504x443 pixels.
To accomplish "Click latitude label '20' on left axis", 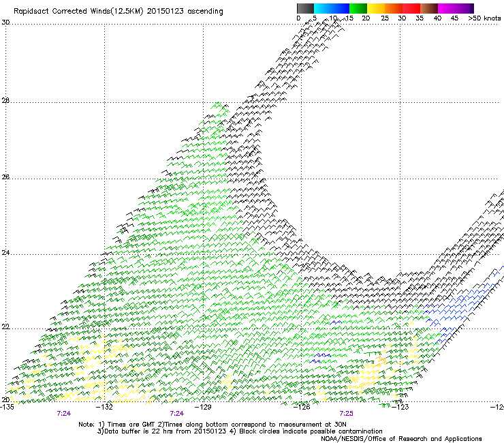I will [x=5, y=399].
